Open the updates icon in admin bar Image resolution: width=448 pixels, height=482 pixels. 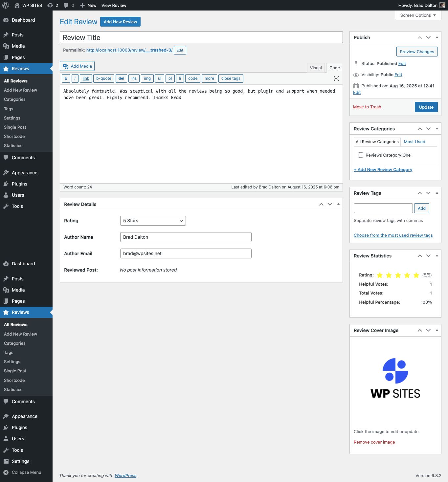50,5
